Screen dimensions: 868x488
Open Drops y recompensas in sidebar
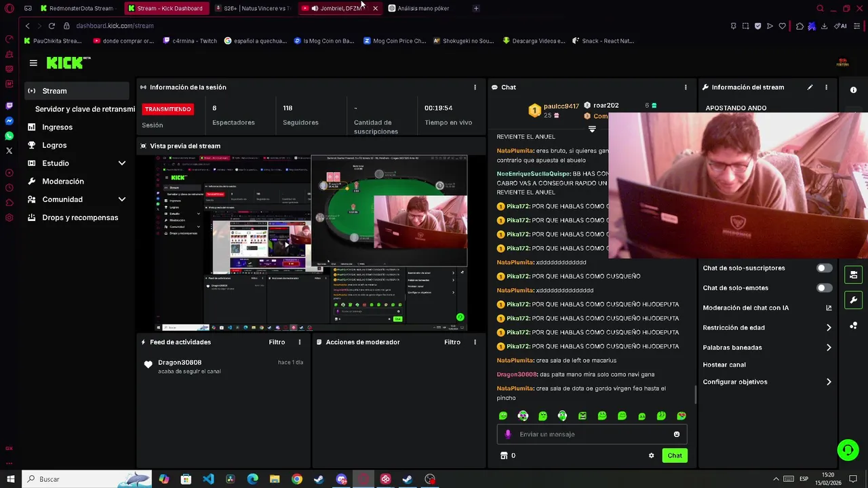[x=80, y=218]
